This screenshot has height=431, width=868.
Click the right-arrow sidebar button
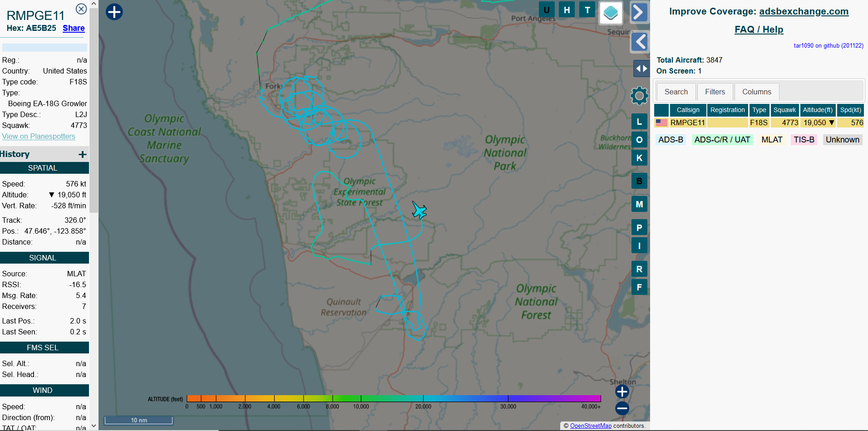click(639, 13)
